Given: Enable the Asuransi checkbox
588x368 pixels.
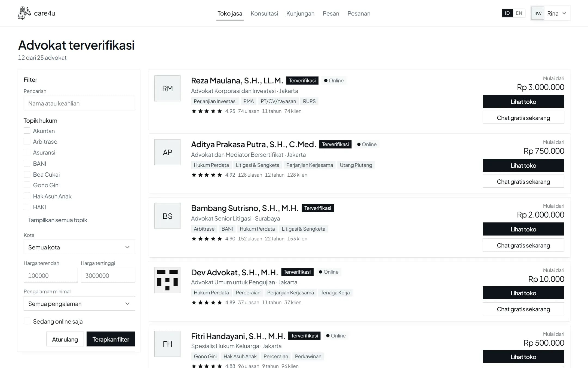Looking at the screenshot, I should click(x=27, y=152).
